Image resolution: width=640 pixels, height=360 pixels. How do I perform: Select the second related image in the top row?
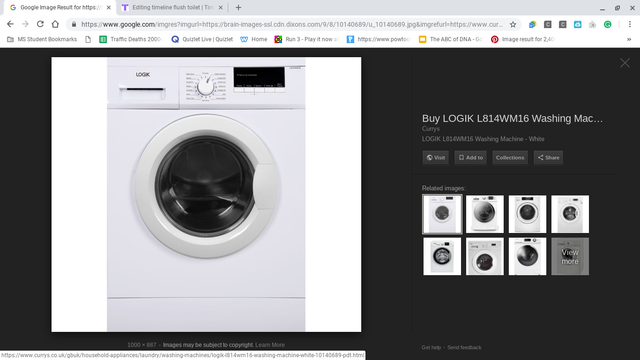485,214
